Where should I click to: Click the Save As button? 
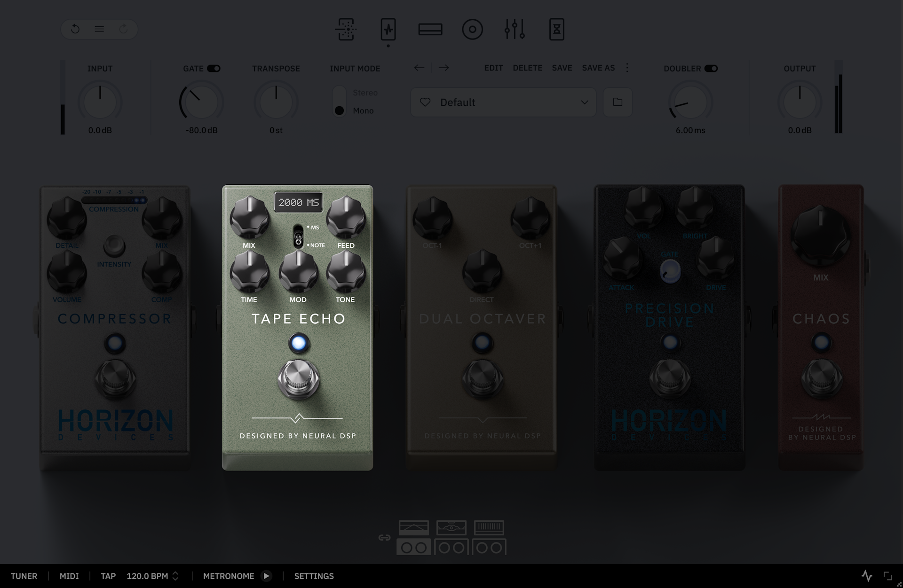click(598, 68)
